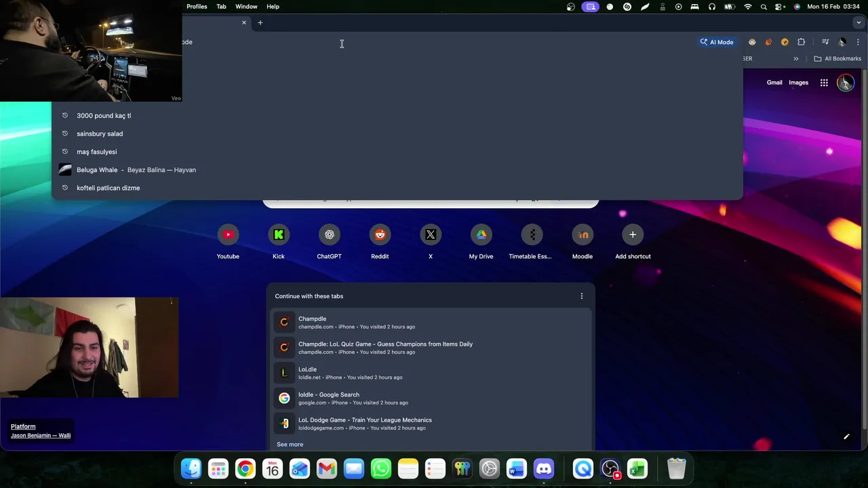Screen dimensions: 868x488
Task: Open the Trash in the Dock
Action: 677,468
